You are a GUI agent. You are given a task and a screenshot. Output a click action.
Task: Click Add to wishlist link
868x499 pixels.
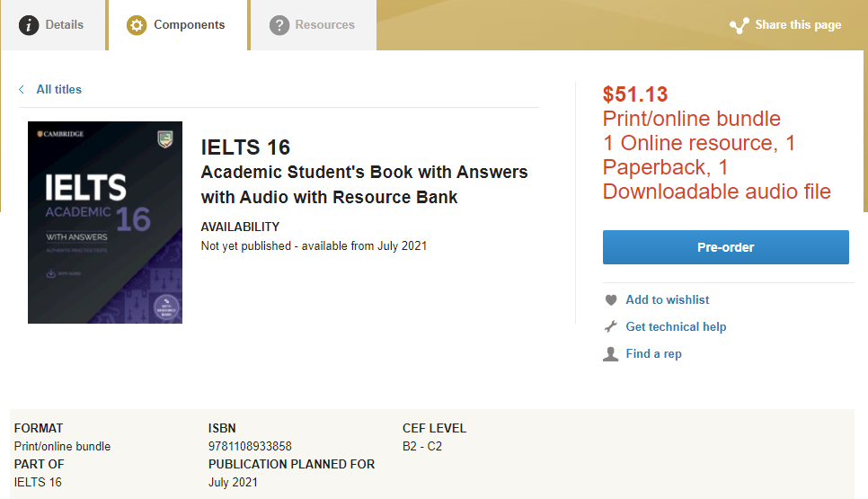click(667, 299)
